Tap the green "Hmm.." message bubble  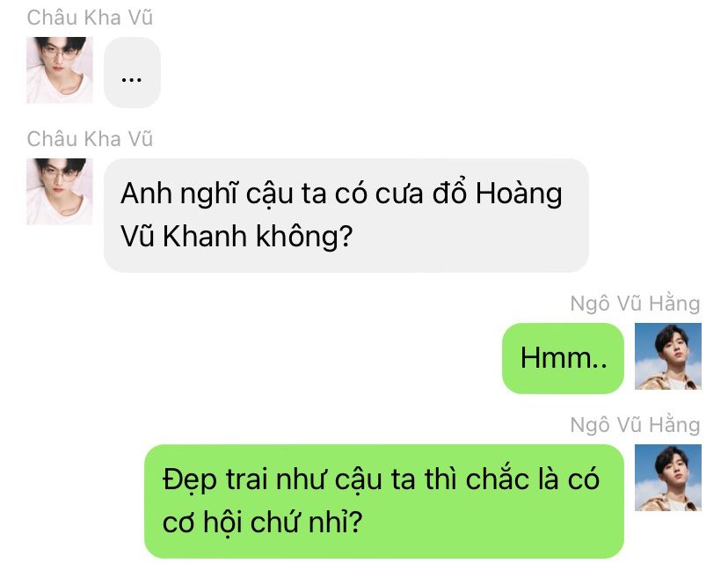click(563, 358)
